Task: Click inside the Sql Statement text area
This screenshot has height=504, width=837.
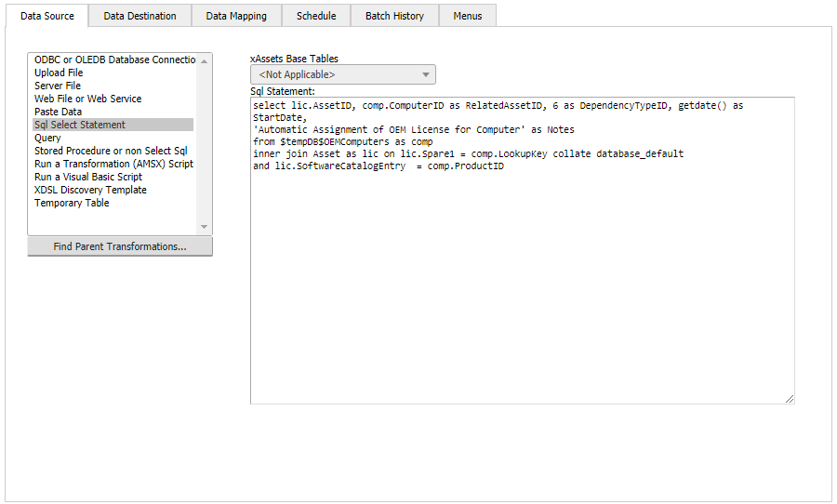Action: (x=522, y=250)
